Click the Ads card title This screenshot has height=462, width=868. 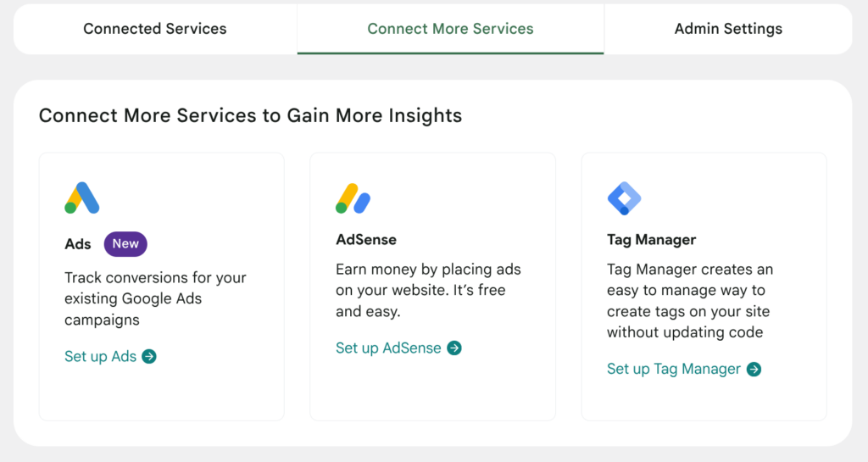click(77, 244)
